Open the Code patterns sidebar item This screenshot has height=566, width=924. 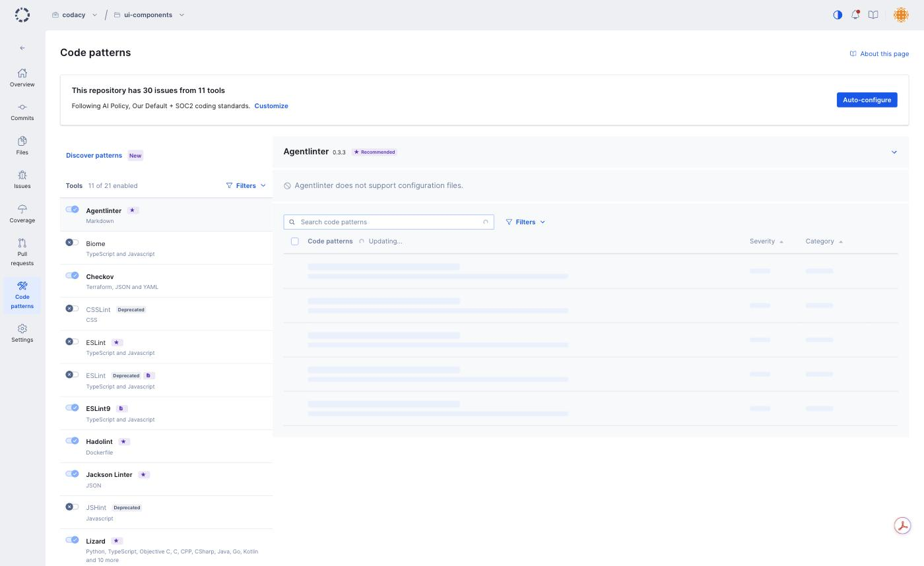(x=22, y=295)
